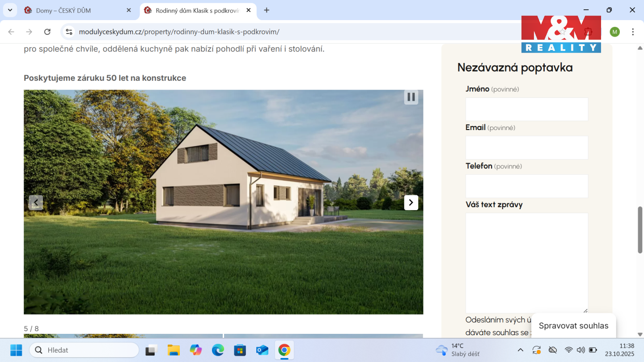Viewport: 644px width, 362px height.
Task: Open site information icon in address bar
Action: (x=69, y=32)
